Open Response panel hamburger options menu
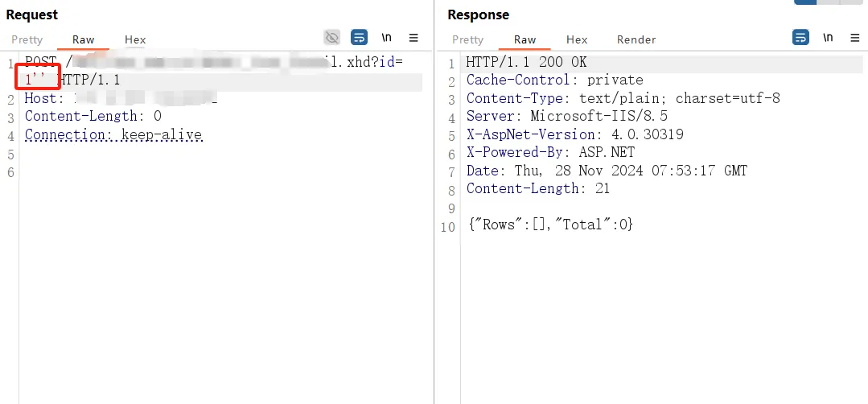The height and width of the screenshot is (404, 868). click(854, 38)
